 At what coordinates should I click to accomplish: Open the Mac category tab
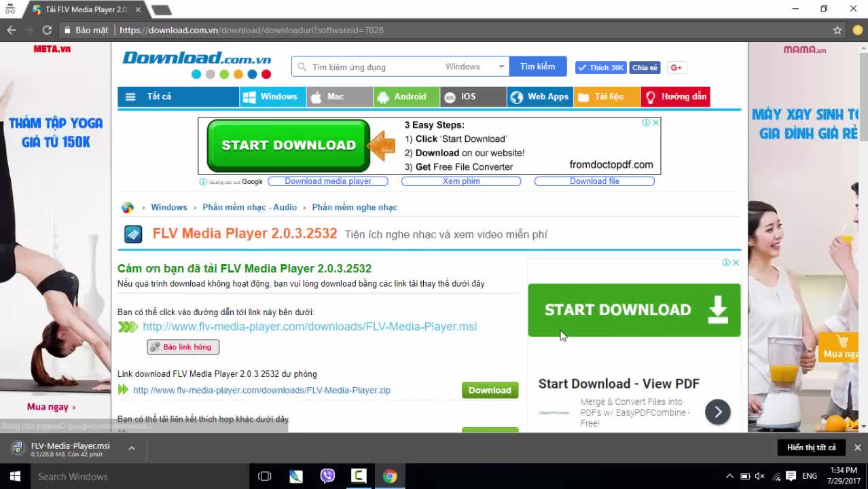(x=339, y=96)
